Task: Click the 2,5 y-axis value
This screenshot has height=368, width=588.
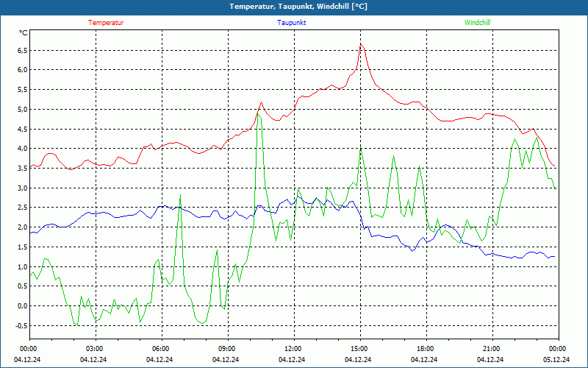Action: point(22,208)
